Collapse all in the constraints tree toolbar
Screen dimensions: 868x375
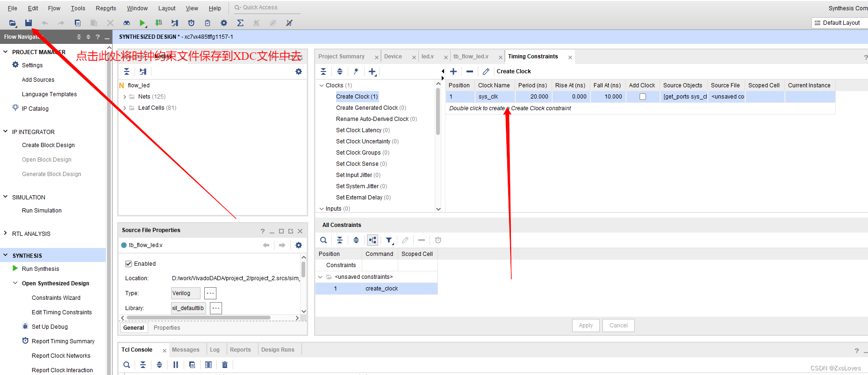click(x=323, y=71)
